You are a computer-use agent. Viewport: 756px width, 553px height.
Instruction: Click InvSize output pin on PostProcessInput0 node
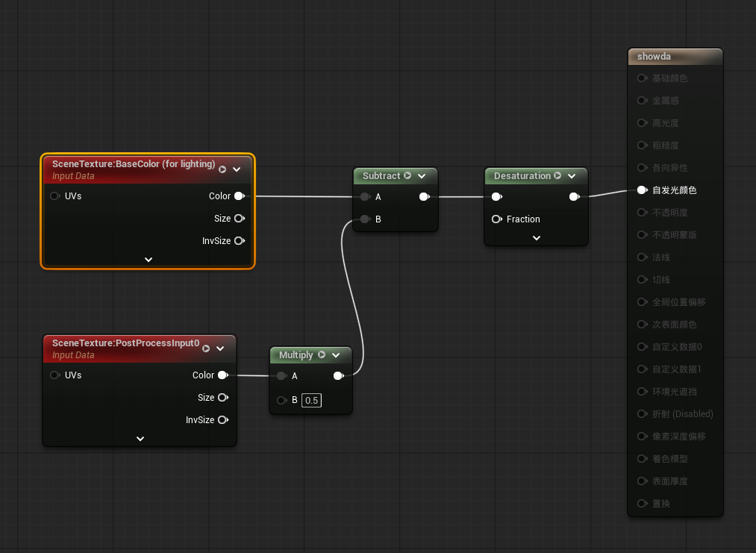click(223, 420)
